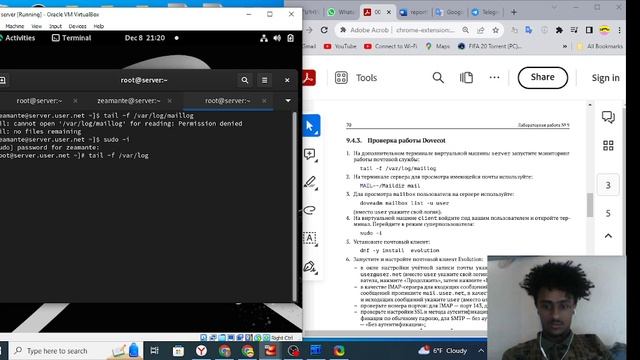Click the zoom magnifier in address bar
The image size is (640, 360).
(x=465, y=30)
